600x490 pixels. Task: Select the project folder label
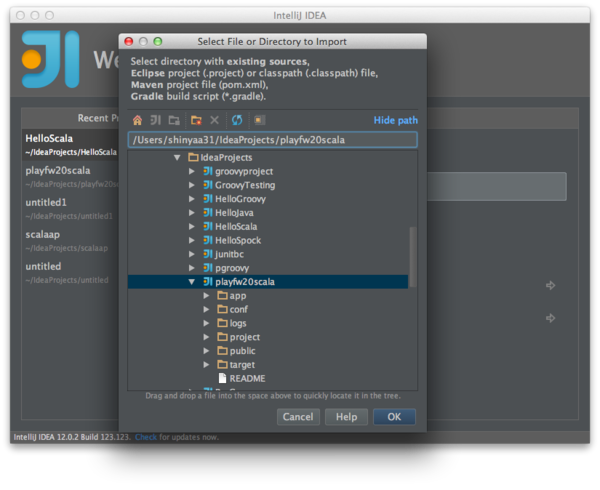pyautogui.click(x=245, y=337)
